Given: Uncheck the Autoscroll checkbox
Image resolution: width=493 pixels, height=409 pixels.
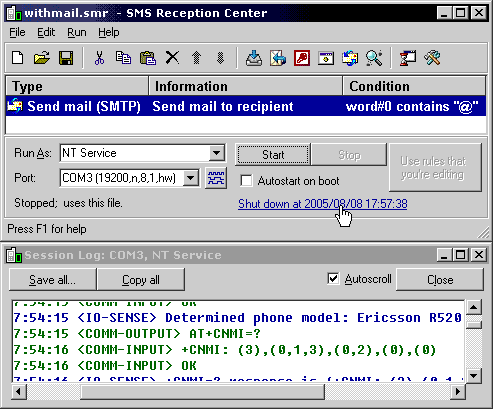Looking at the screenshot, I should tap(333, 279).
